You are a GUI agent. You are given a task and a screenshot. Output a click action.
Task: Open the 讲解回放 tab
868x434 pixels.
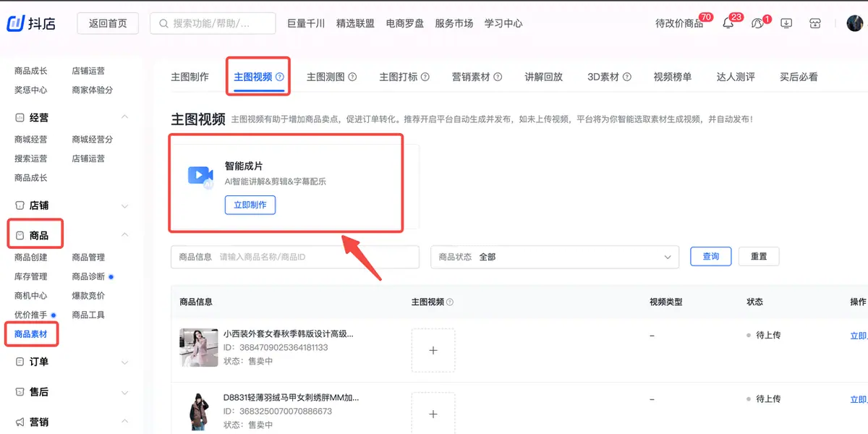(544, 77)
